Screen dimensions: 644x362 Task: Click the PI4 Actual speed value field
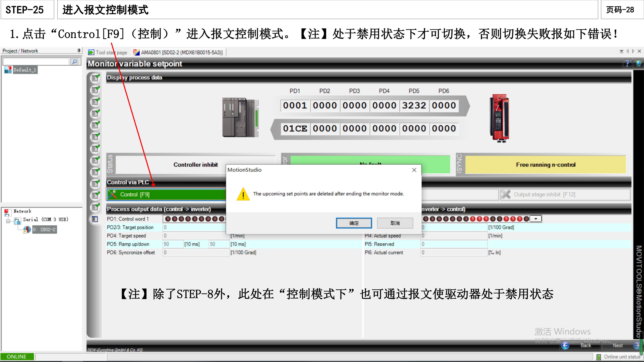click(454, 236)
